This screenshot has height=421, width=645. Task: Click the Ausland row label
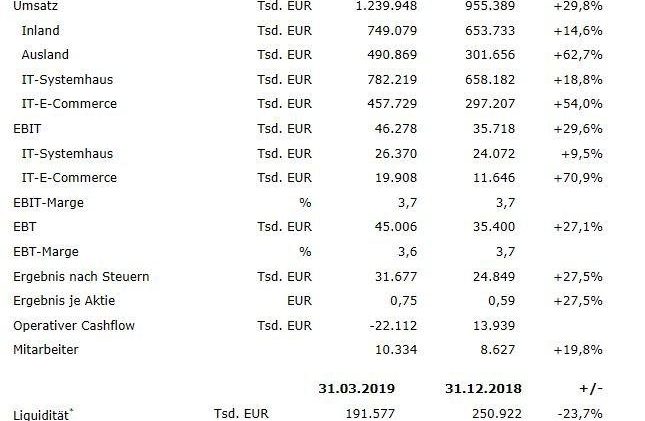coord(45,55)
